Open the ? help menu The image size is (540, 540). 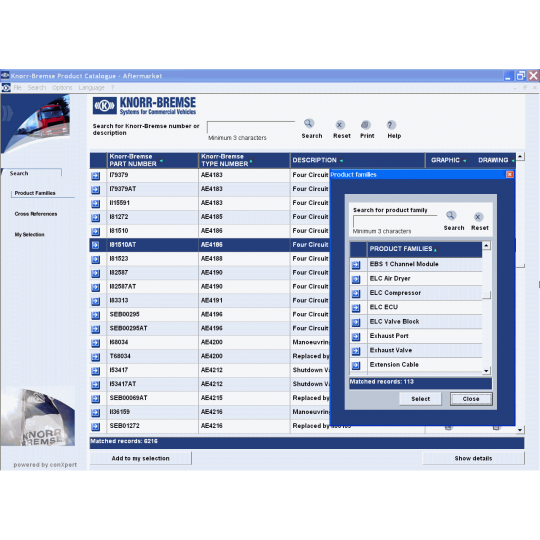[112, 88]
